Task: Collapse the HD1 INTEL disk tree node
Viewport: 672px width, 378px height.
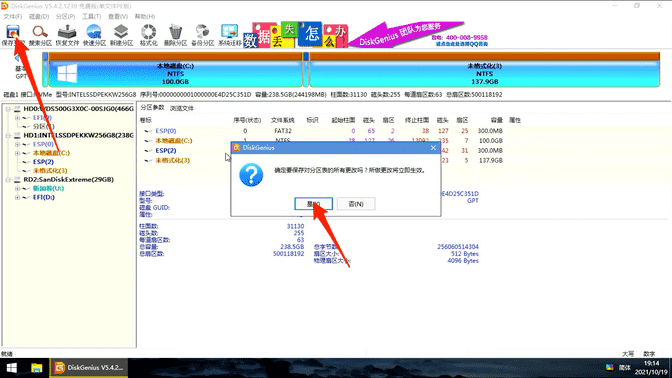Action: pos(8,135)
